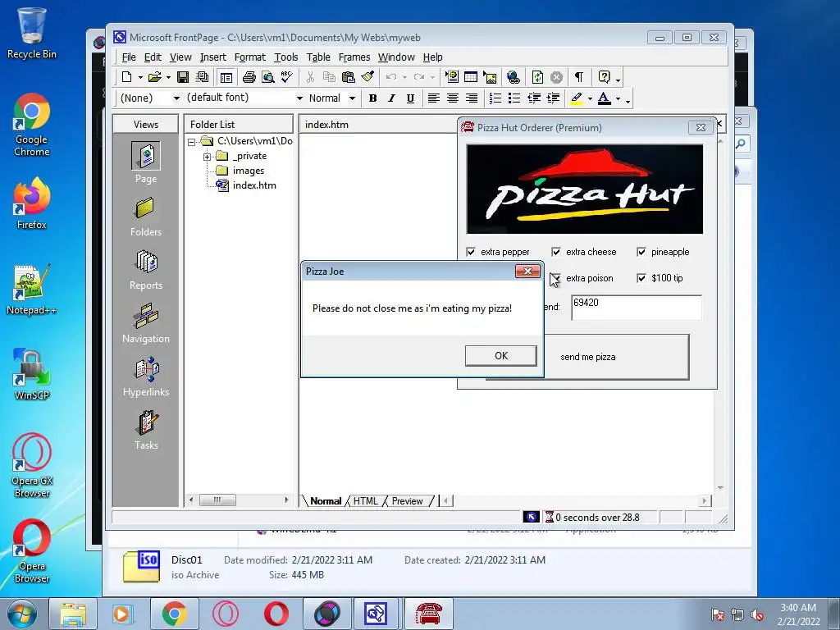Click the Insert Picture toolbar icon
840x630 pixels.
click(490, 77)
